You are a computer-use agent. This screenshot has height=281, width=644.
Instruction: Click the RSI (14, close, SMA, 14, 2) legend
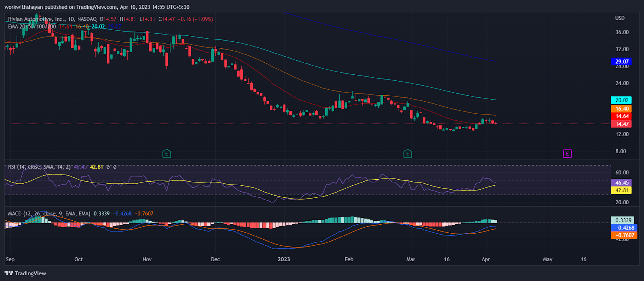pyautogui.click(x=40, y=167)
